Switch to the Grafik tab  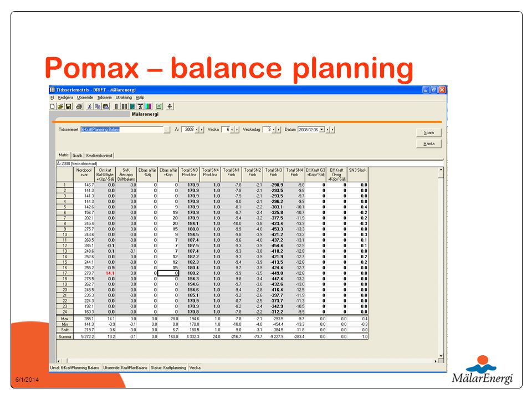coord(78,156)
